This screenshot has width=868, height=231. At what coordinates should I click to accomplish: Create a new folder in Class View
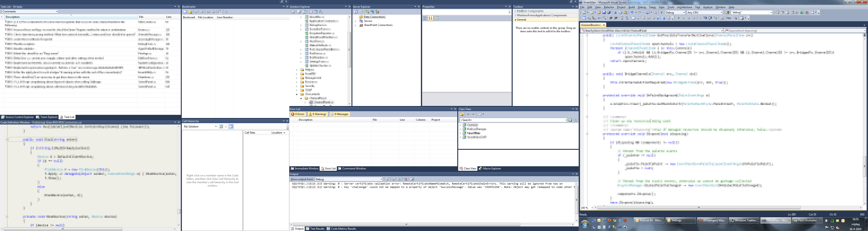462,114
